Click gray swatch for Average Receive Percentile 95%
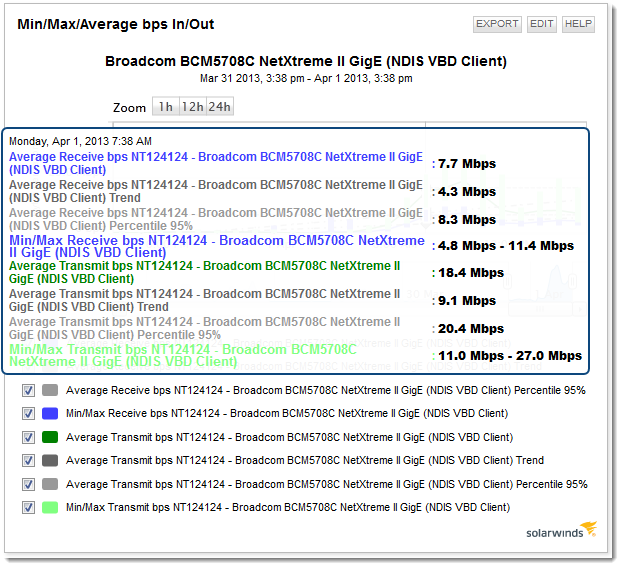Screen dimensions: 622x568 [x=50, y=390]
